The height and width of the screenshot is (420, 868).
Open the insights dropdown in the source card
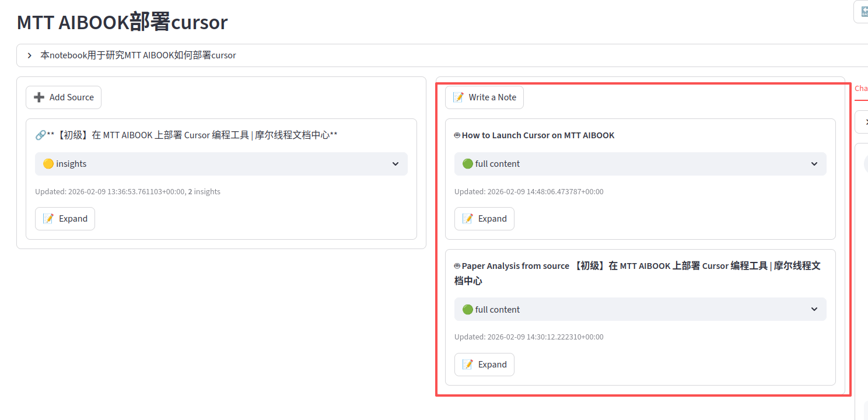[221, 164]
